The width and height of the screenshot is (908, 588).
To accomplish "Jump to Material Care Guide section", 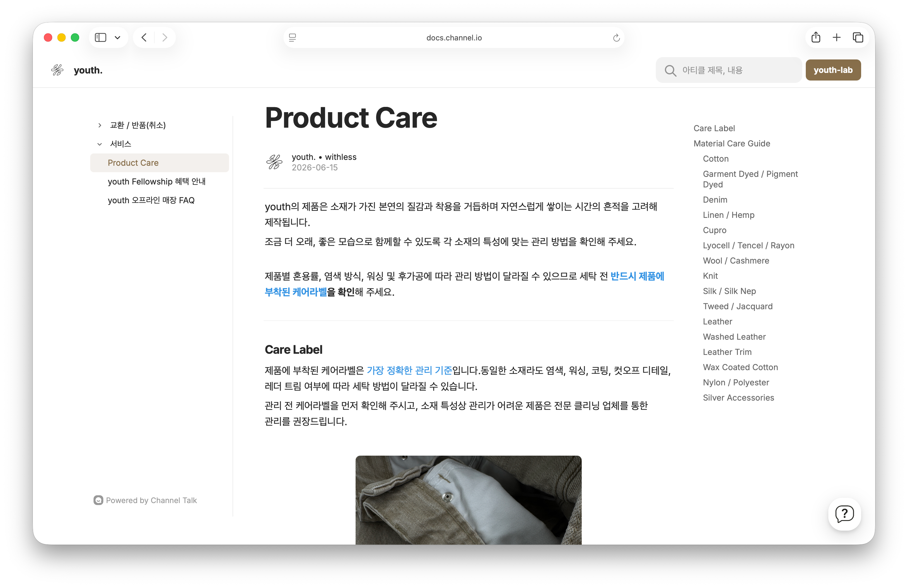I will point(732,143).
